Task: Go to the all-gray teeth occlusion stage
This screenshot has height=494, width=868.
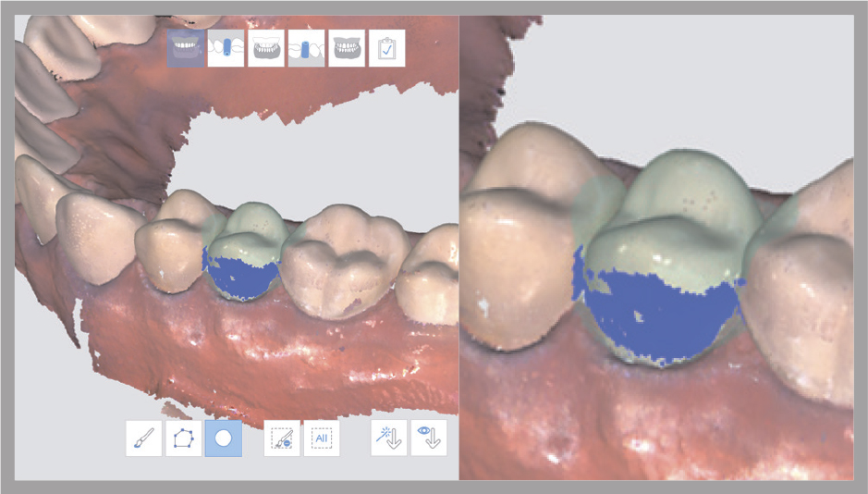Action: (347, 48)
